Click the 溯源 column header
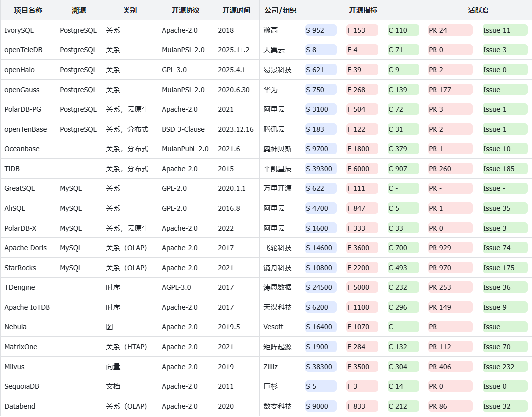Image resolution: width=532 pixels, height=417 pixels. (x=79, y=10)
